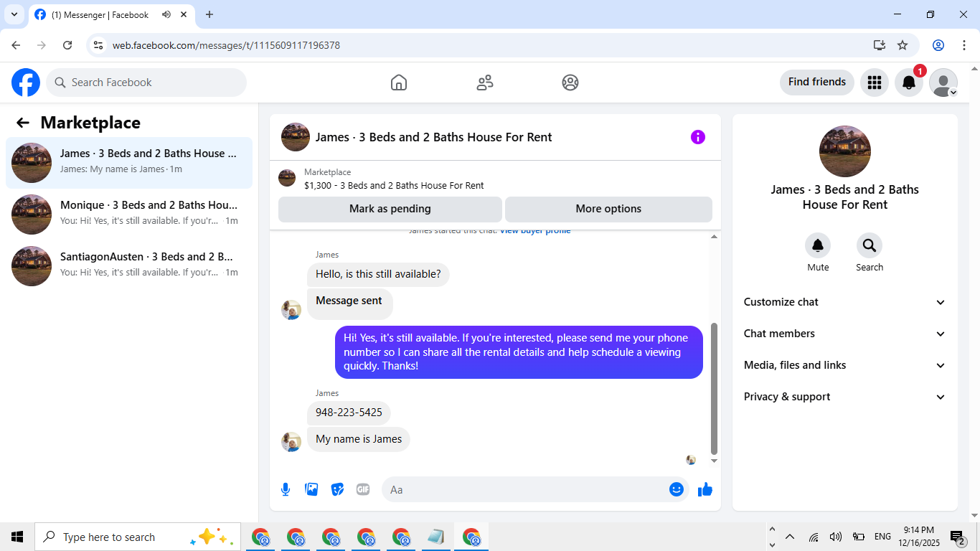The width and height of the screenshot is (980, 551).
Task: Click the "Message sent" bubble
Action: pyautogui.click(x=349, y=303)
